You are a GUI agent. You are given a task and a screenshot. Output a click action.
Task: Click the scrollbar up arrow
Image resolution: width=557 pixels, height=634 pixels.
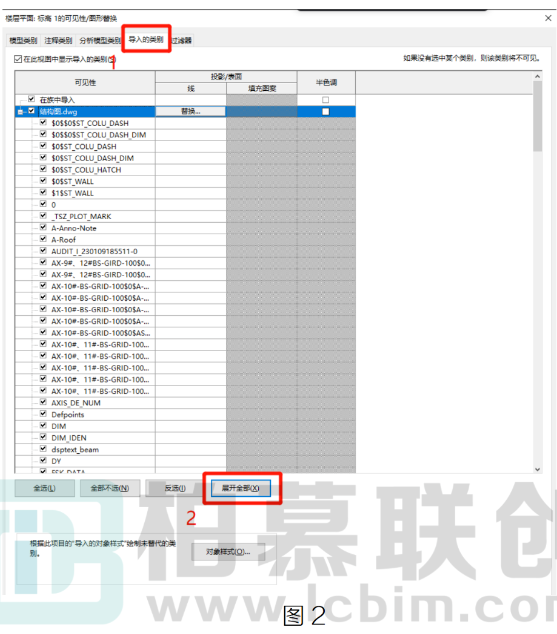click(x=538, y=76)
